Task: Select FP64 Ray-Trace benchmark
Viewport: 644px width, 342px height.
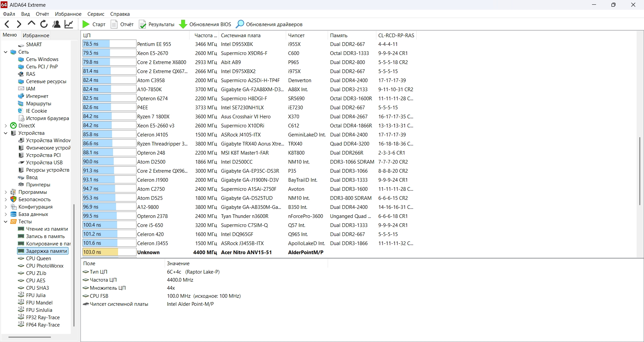Action: click(43, 325)
